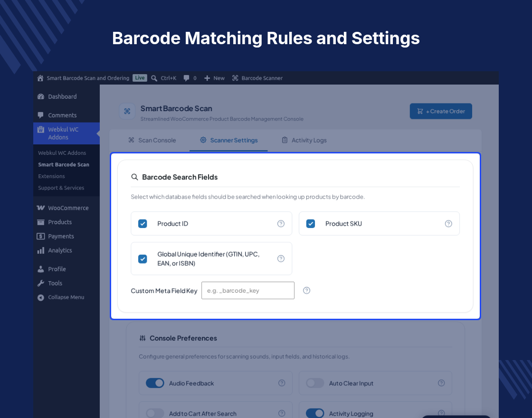Click help icon for Audio Feedback
The image size is (532, 418).
[282, 383]
